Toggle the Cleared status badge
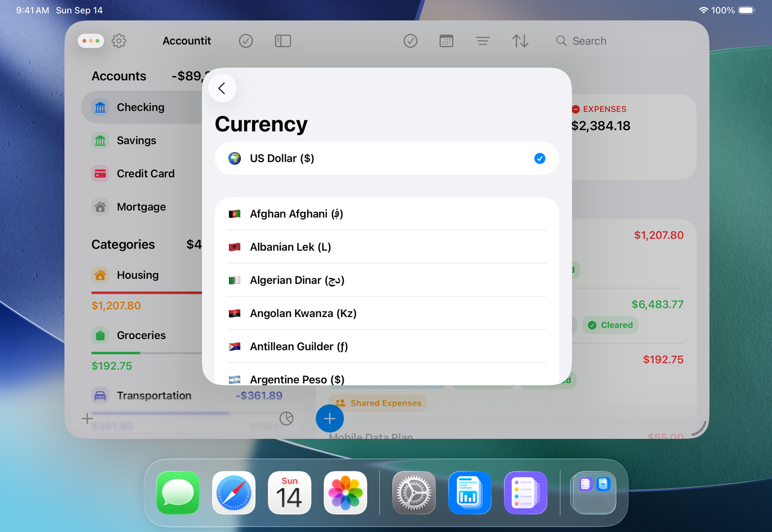Viewport: 772px width, 532px height. 610,325
